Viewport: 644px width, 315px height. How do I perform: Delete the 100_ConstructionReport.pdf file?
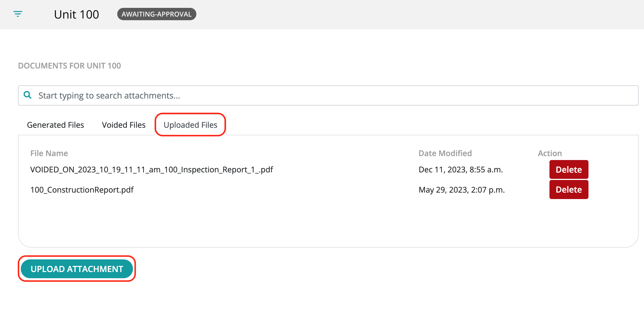coord(569,190)
